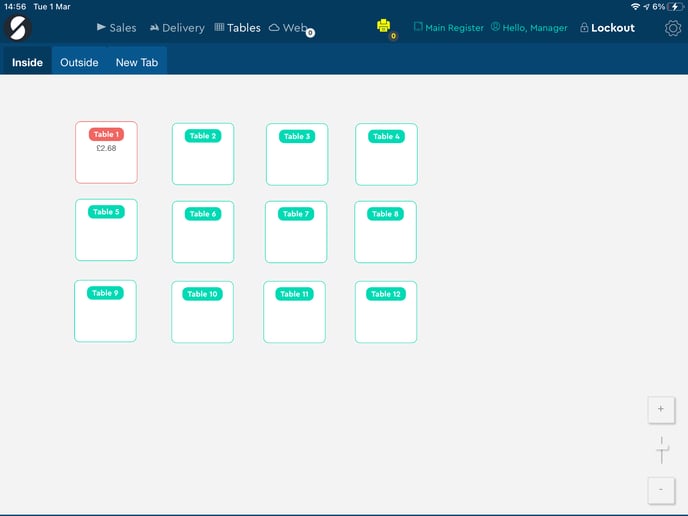
Task: Open Table 1 with £2.68 order
Action: [x=106, y=152]
